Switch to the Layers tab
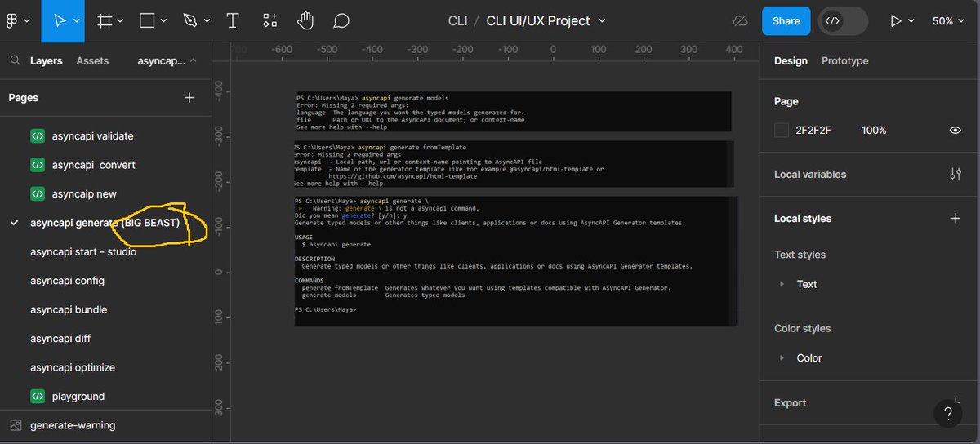 pyautogui.click(x=46, y=61)
